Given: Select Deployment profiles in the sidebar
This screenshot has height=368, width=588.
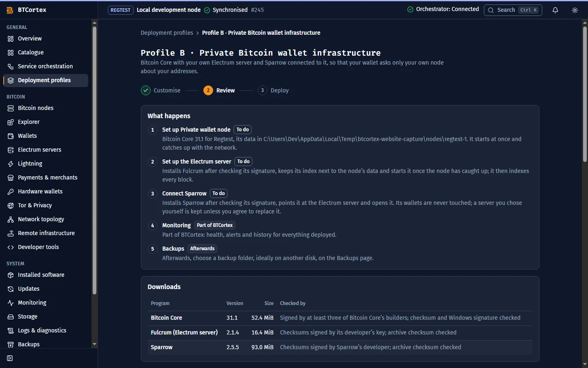Looking at the screenshot, I should [x=46, y=81].
